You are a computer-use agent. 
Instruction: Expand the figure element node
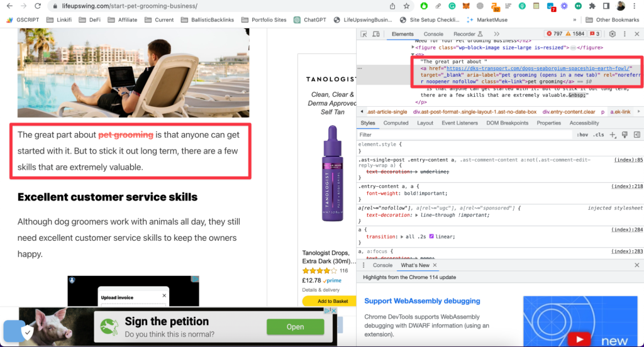coord(413,48)
